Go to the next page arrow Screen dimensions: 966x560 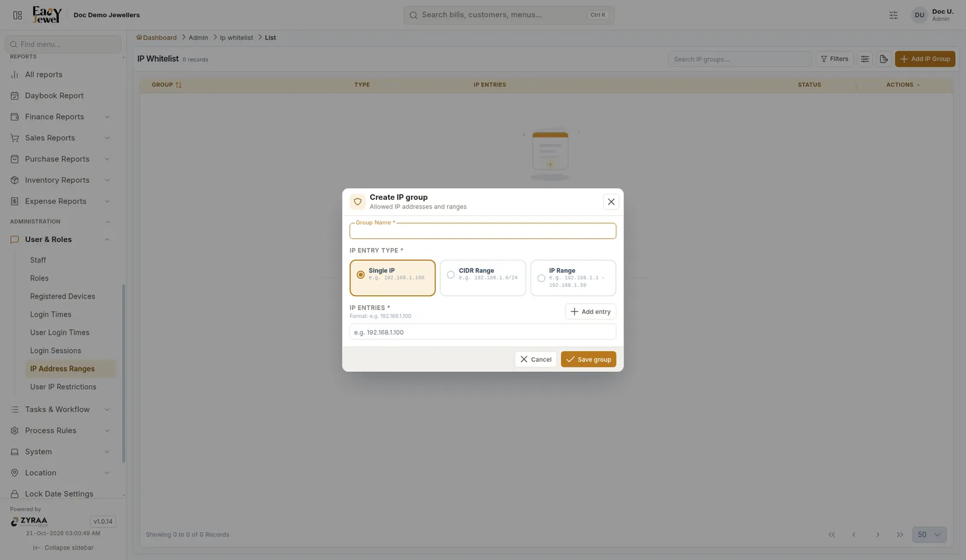(878, 535)
